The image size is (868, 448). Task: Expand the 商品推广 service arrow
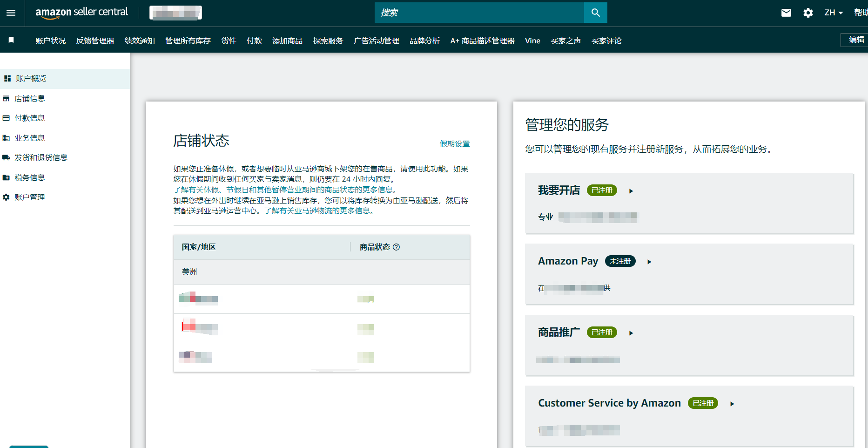(631, 333)
